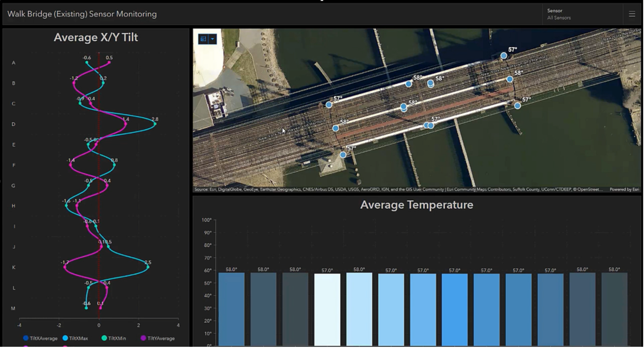Open the hamburger menu in header
Image resolution: width=644 pixels, height=348 pixels.
[x=632, y=14]
